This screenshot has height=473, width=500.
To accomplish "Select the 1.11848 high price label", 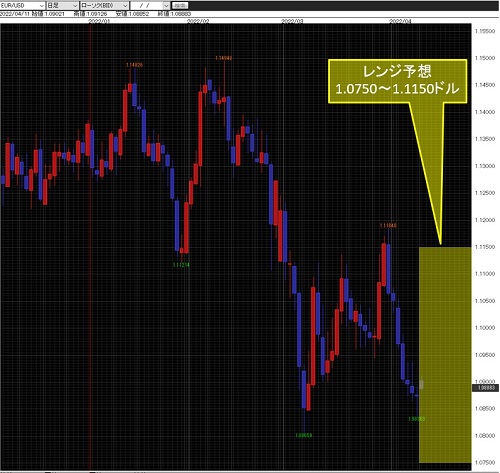I will (x=388, y=226).
